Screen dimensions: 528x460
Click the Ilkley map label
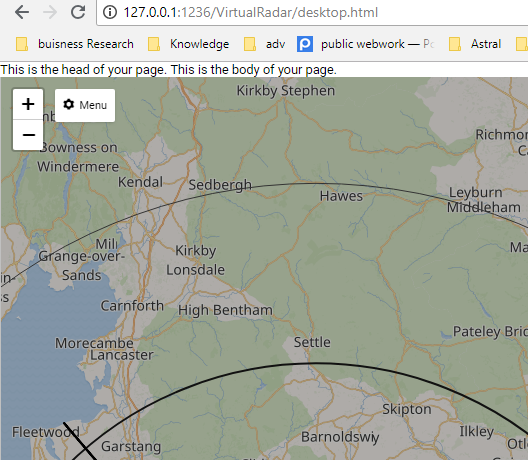(477, 431)
